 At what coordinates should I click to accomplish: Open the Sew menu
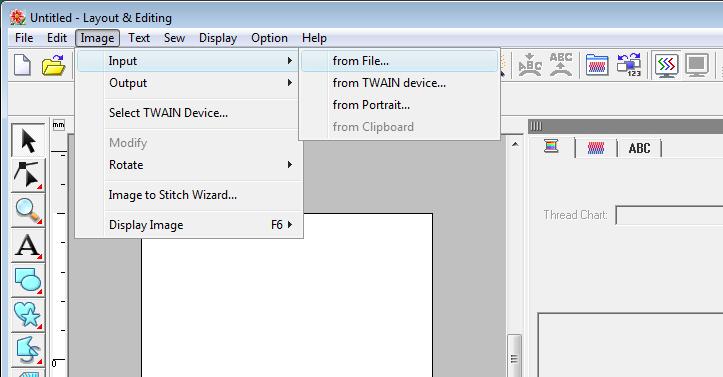(174, 38)
